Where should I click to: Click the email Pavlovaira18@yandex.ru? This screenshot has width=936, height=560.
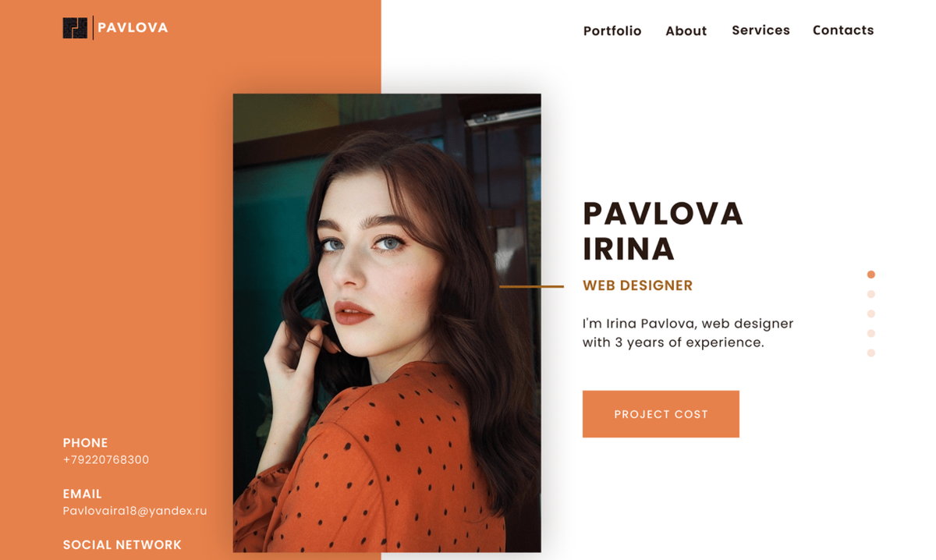point(135,512)
